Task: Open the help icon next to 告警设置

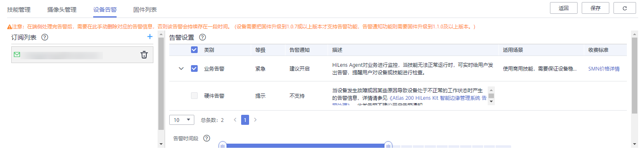Action: click(x=203, y=37)
